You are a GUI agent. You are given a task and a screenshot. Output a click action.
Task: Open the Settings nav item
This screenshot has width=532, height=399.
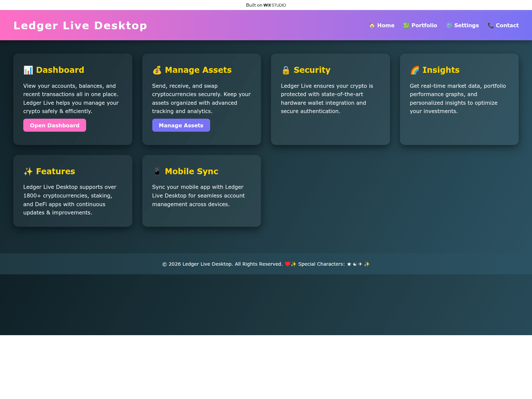click(x=463, y=26)
